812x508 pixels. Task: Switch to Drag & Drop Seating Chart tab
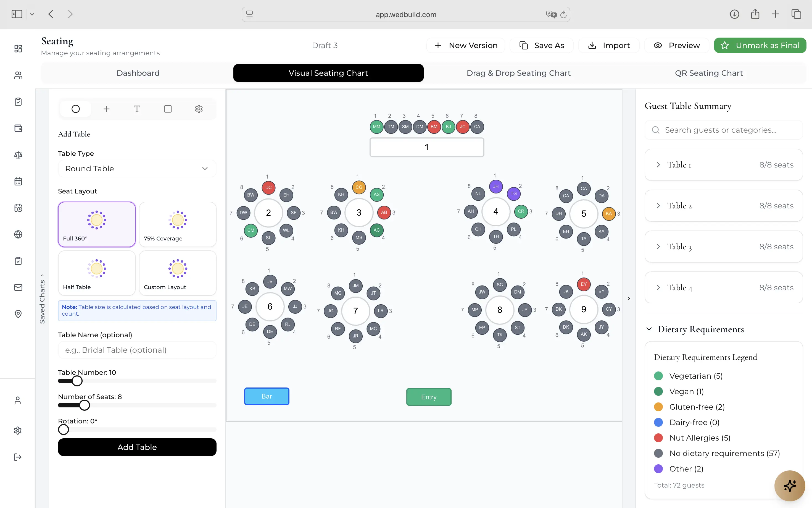pos(519,73)
